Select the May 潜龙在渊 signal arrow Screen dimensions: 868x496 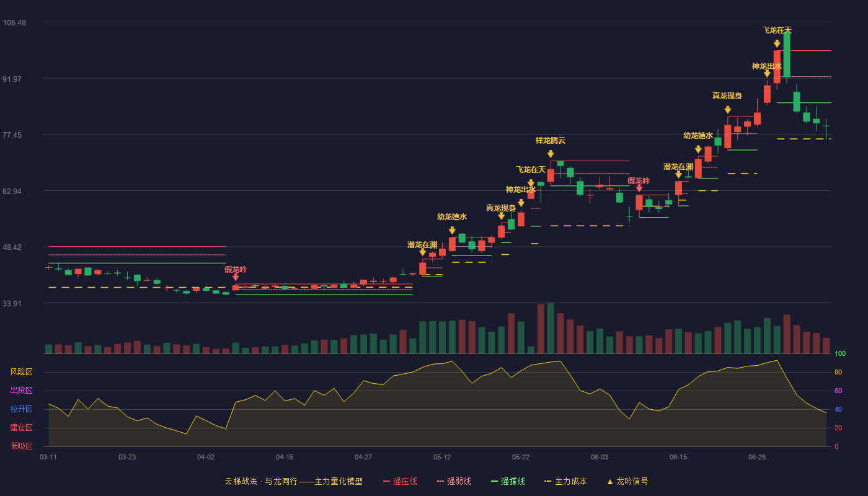[423, 252]
